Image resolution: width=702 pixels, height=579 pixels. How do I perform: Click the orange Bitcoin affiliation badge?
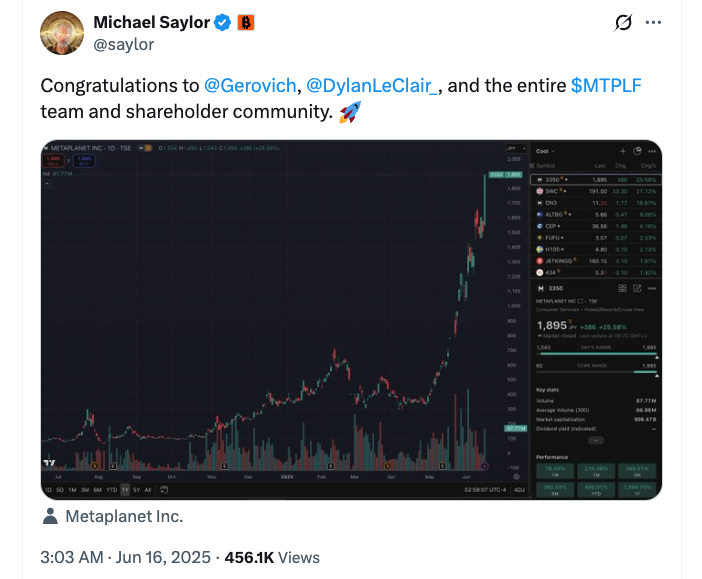[246, 22]
